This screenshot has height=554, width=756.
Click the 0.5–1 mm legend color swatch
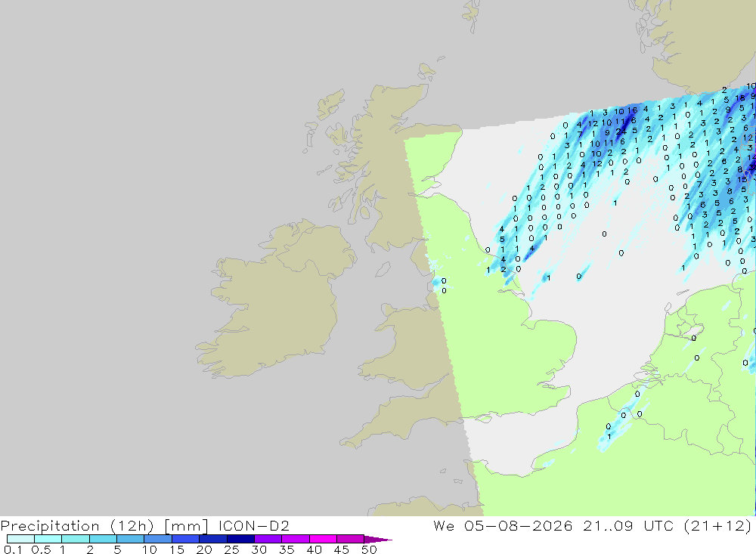(48, 539)
